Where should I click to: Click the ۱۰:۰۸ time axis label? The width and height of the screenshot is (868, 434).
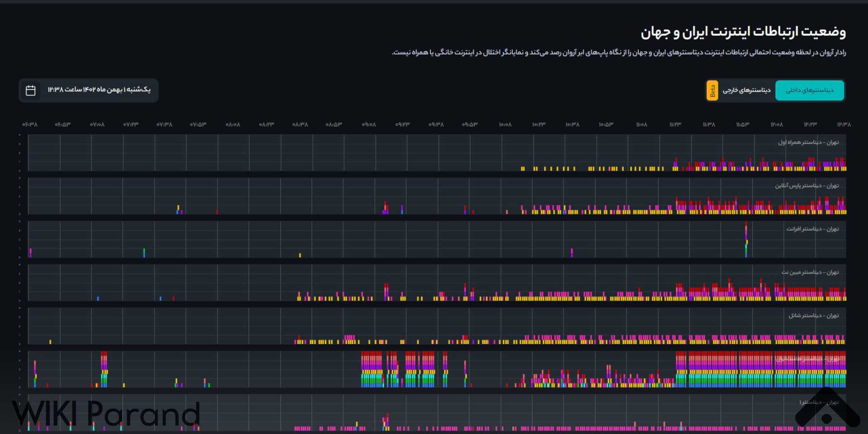click(x=505, y=124)
